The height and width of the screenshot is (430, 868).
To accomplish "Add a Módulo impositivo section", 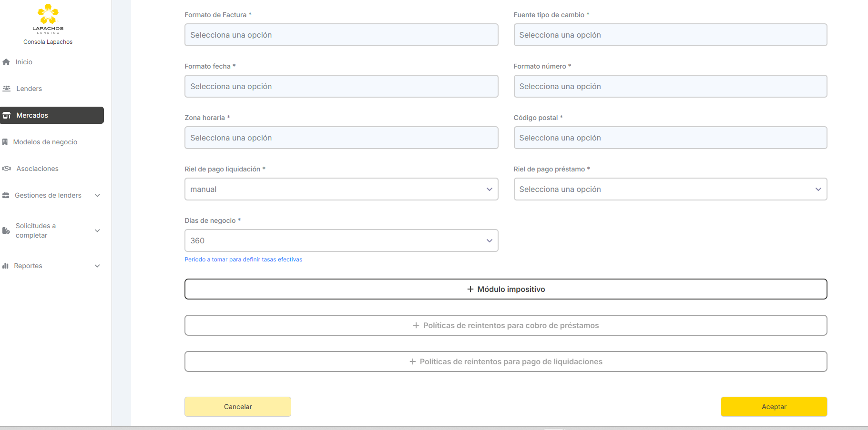I will coord(506,289).
